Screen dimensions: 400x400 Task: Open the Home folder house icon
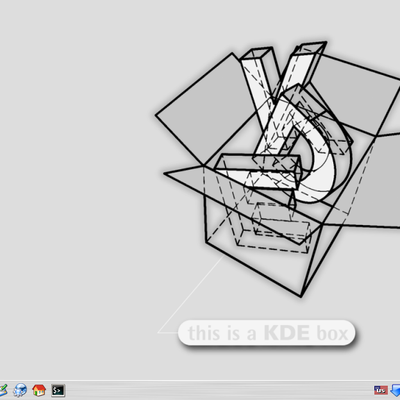39,390
